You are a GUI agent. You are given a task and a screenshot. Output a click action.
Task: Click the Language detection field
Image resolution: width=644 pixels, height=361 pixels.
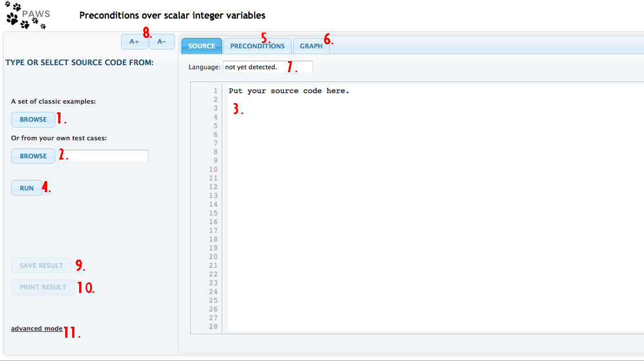point(267,68)
